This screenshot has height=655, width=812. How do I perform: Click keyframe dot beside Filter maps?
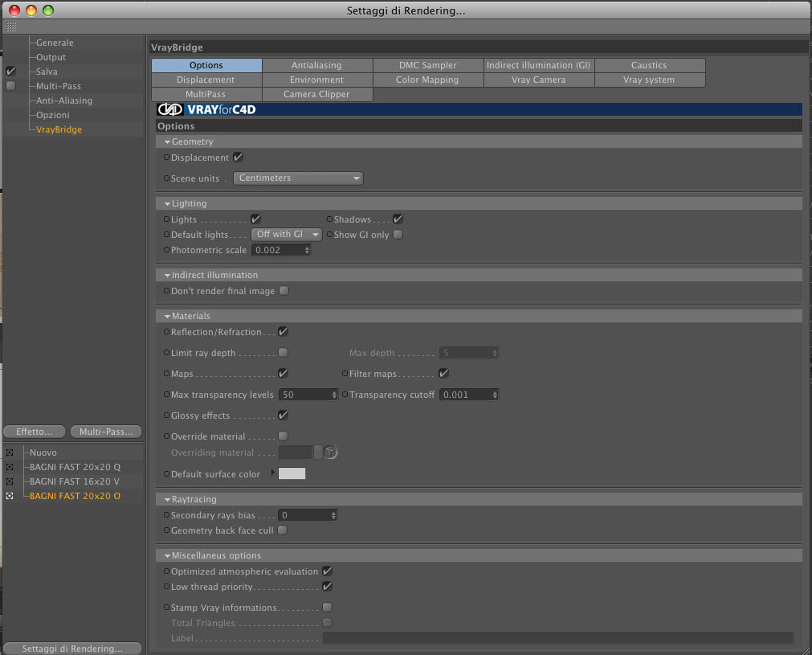(345, 373)
